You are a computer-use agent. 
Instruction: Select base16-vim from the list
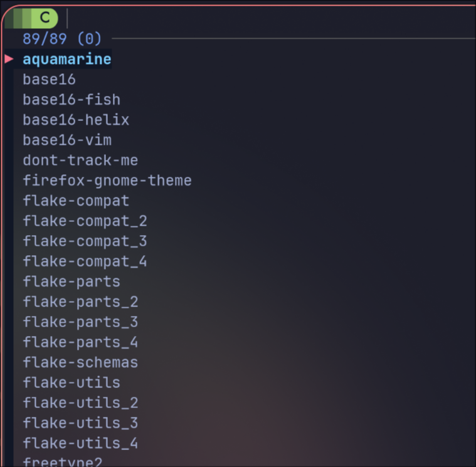67,140
